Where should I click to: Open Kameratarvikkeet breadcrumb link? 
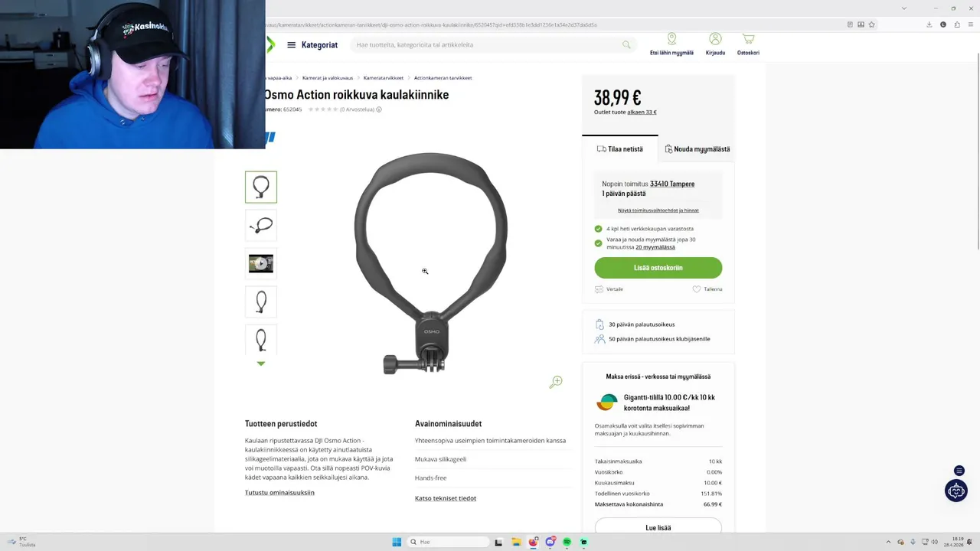click(x=384, y=78)
